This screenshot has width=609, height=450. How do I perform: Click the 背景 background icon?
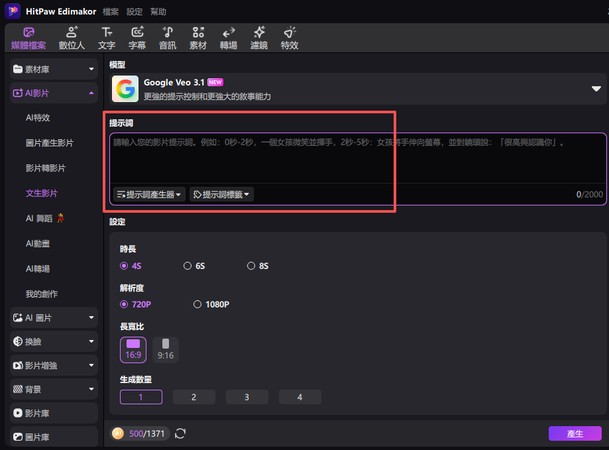(x=17, y=389)
